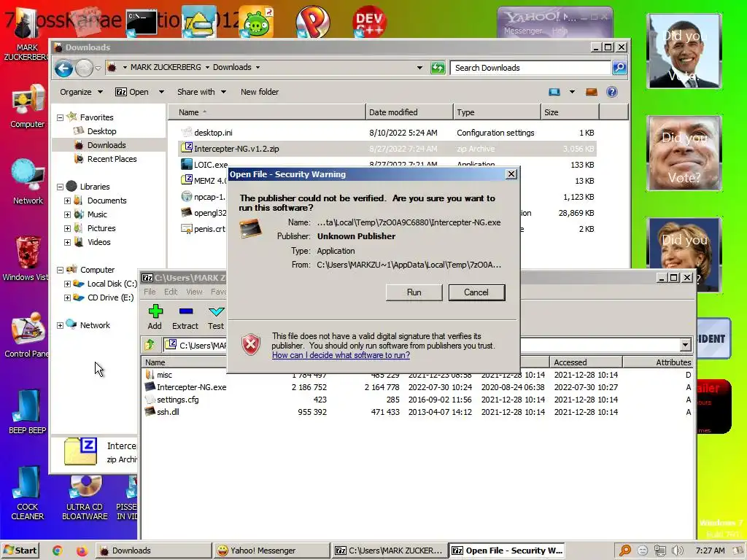Select settings.cfg in the 7-Zip list
Image resolution: width=747 pixels, height=560 pixels.
178,400
